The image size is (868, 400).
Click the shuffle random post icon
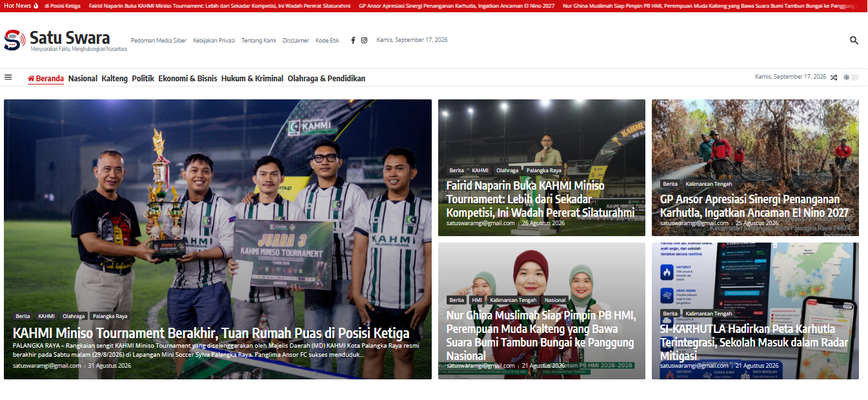pyautogui.click(x=834, y=77)
